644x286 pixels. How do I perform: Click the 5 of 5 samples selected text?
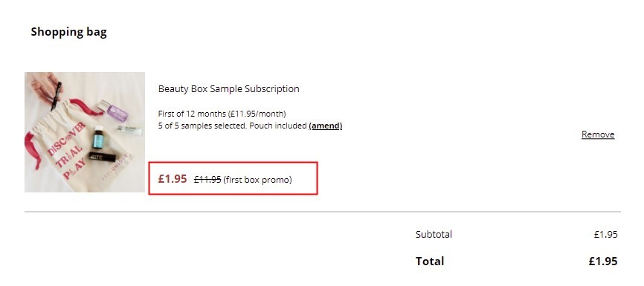pos(202,126)
